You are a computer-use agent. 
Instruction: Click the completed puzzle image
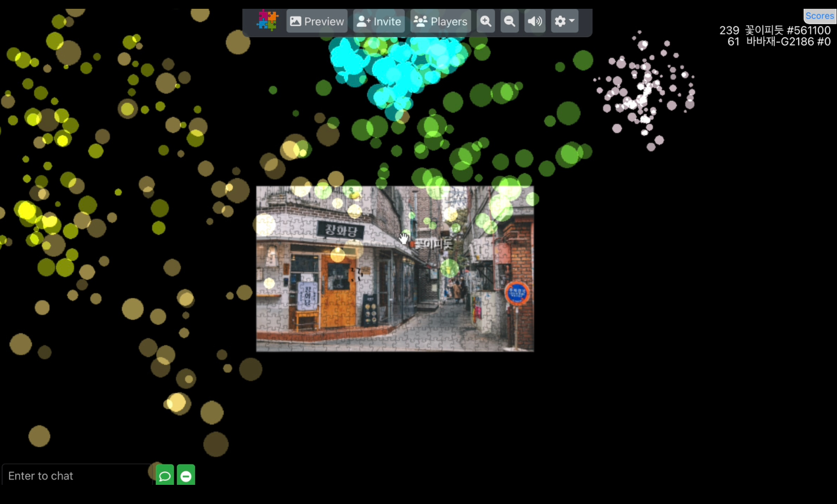coord(395,269)
